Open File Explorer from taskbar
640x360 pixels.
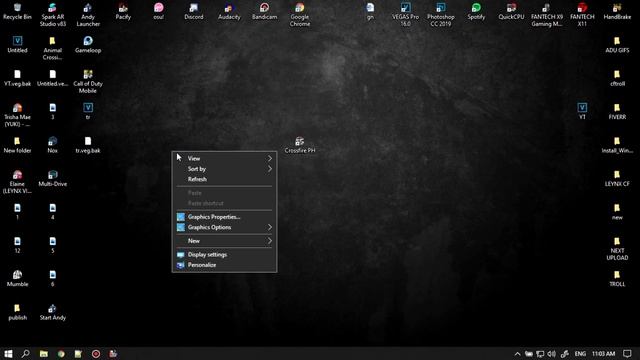pos(44,353)
